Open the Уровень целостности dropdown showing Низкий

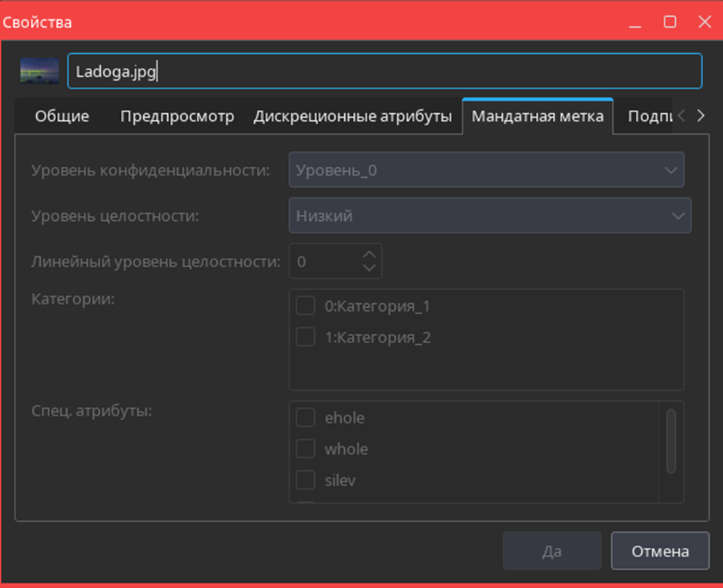490,215
